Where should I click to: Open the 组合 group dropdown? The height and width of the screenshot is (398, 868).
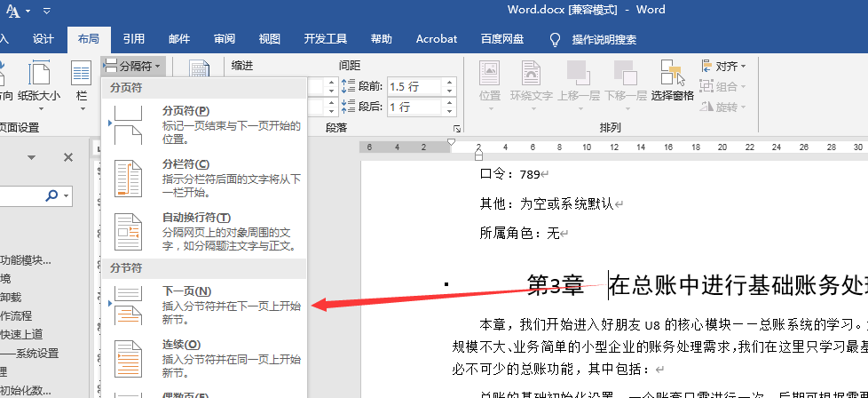click(x=723, y=86)
